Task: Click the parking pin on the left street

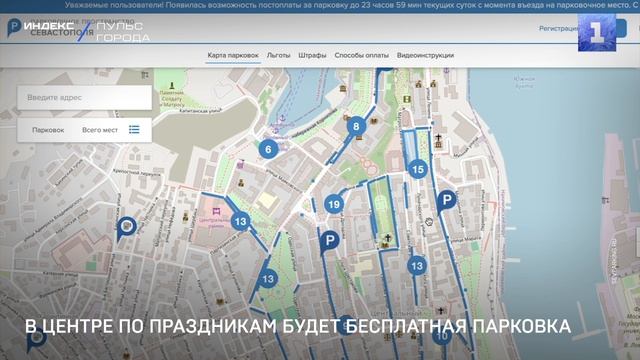Action: pyautogui.click(x=126, y=228)
